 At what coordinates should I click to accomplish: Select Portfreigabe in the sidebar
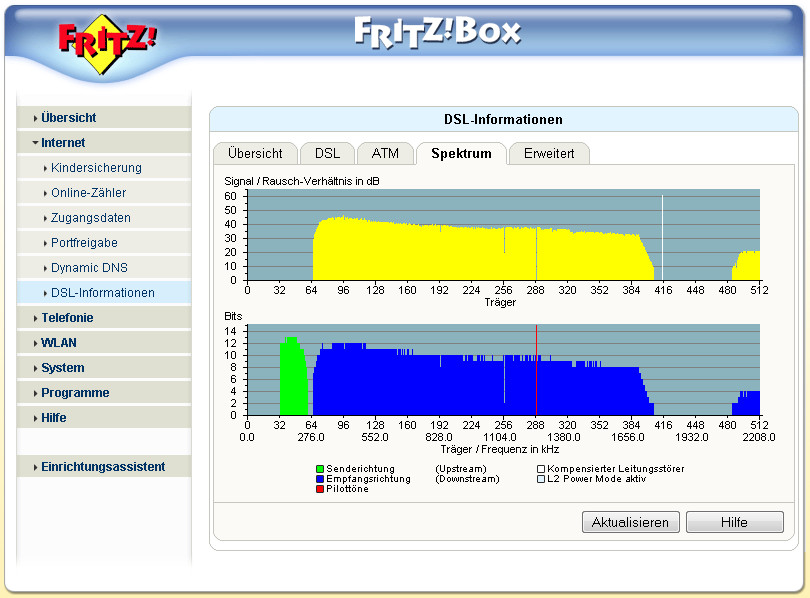coord(104,243)
